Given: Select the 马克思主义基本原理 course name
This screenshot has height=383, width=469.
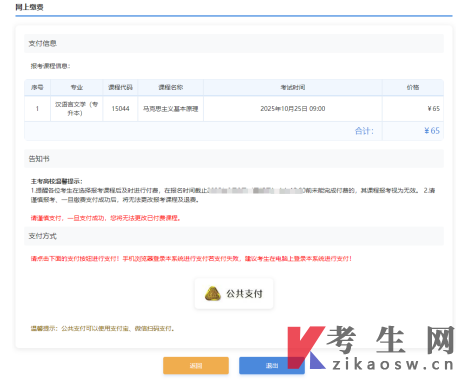Looking at the screenshot, I should point(171,109).
